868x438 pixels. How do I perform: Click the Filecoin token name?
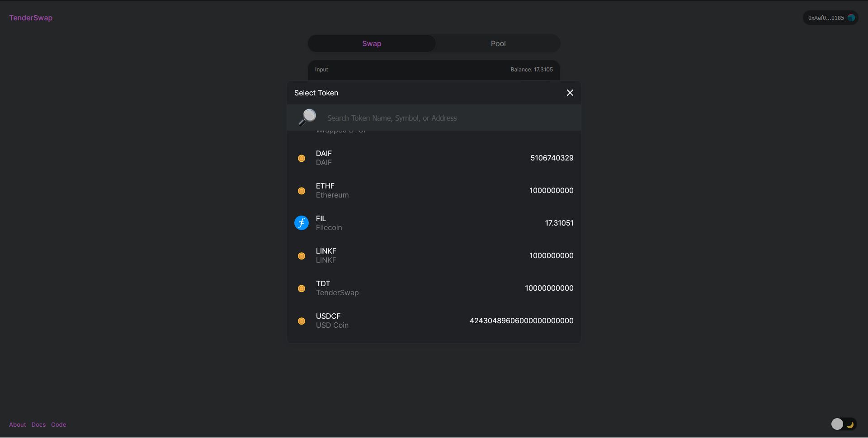click(329, 228)
